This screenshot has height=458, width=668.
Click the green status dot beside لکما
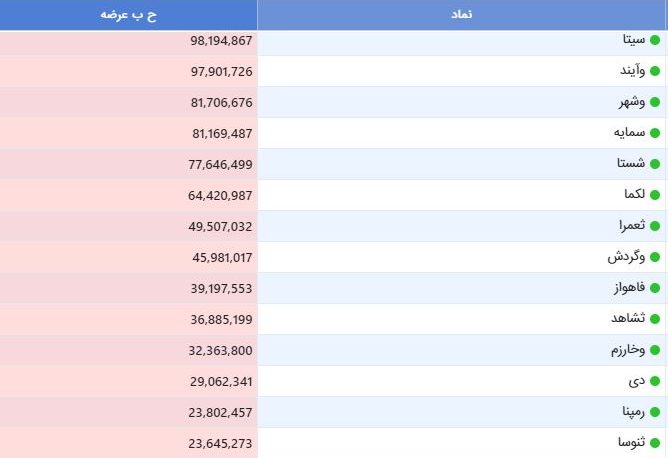pos(655,195)
